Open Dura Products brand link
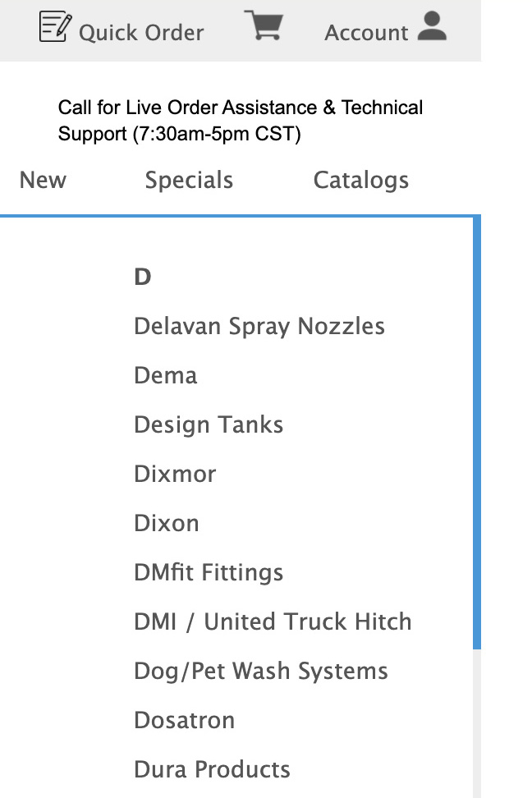Image resolution: width=532 pixels, height=798 pixels. (x=212, y=769)
